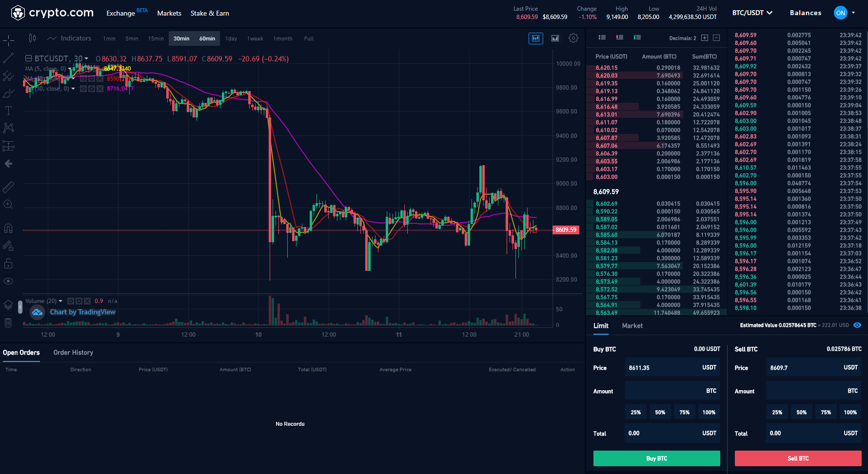Select the brush drawing tool
Screen dimensions: 868x474
8,93
